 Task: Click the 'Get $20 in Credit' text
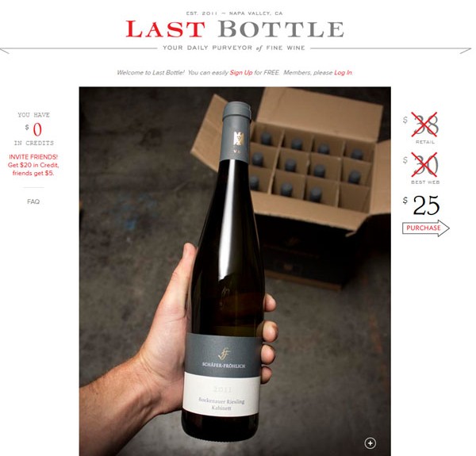(33, 165)
